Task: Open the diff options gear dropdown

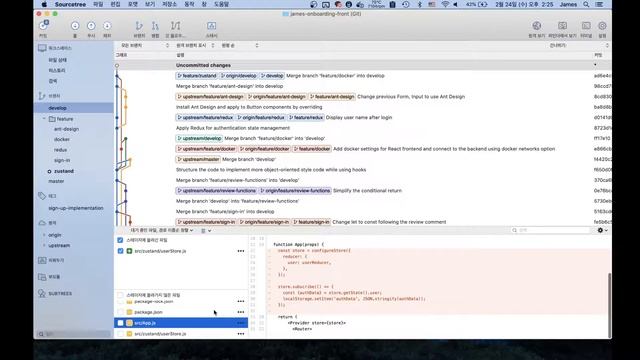Action: (x=602, y=230)
